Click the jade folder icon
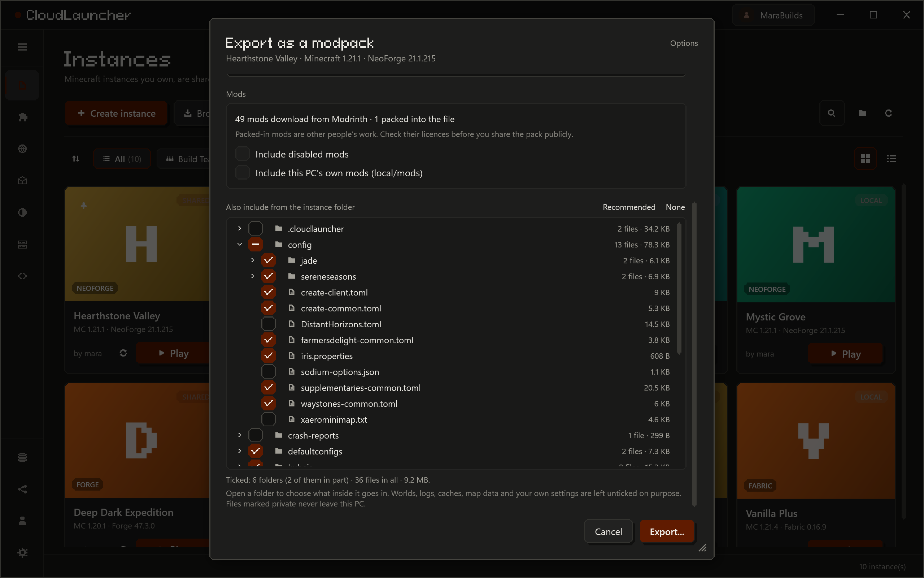 (x=292, y=260)
